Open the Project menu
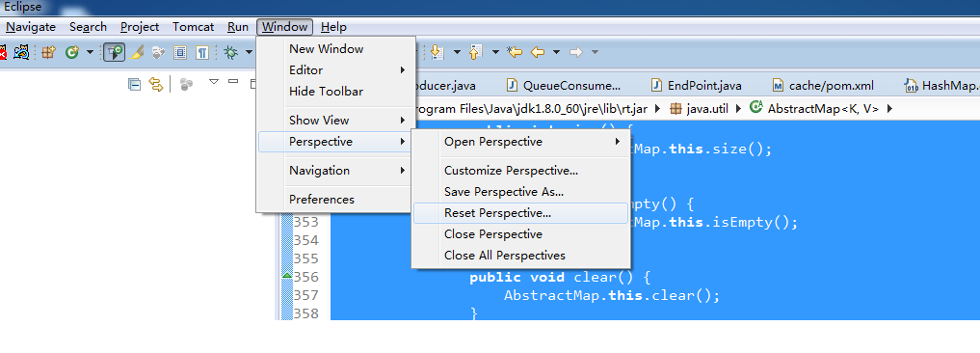 click(140, 27)
